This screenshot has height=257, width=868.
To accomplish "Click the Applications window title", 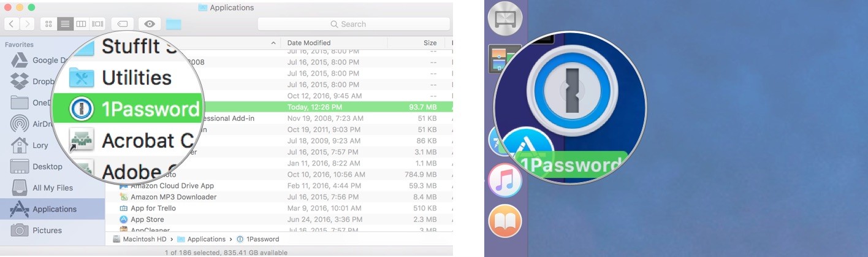I will pyautogui.click(x=232, y=8).
